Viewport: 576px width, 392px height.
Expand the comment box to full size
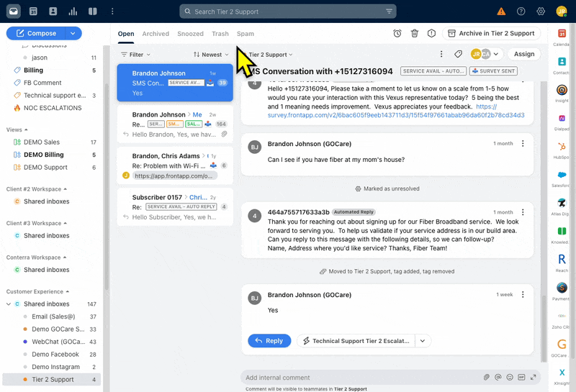(x=534, y=378)
